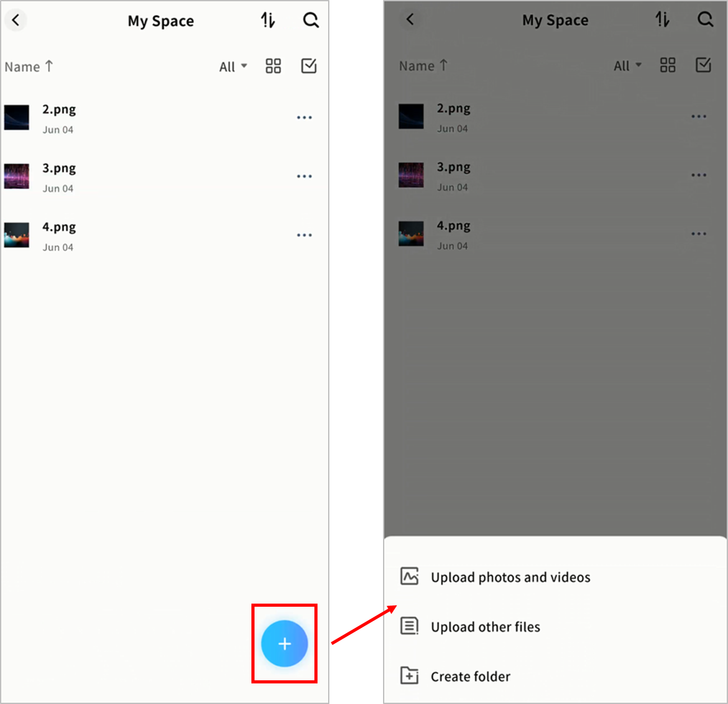
Task: Toggle Name ascending sort on the left screen
Action: [x=29, y=67]
